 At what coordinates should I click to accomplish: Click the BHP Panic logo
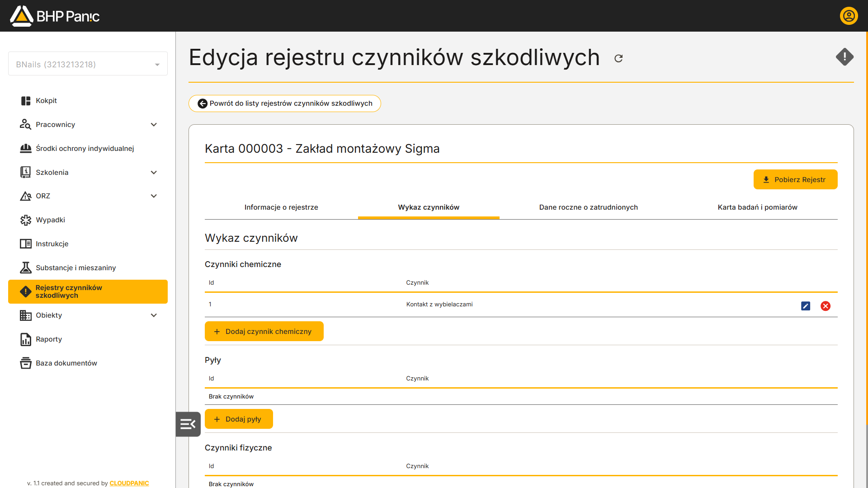[x=55, y=16]
